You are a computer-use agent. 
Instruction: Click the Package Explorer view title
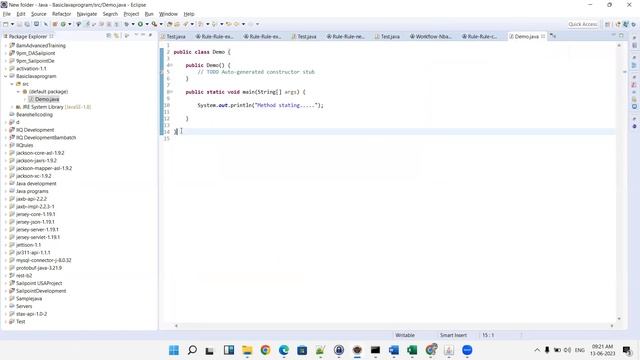pyautogui.click(x=28, y=36)
